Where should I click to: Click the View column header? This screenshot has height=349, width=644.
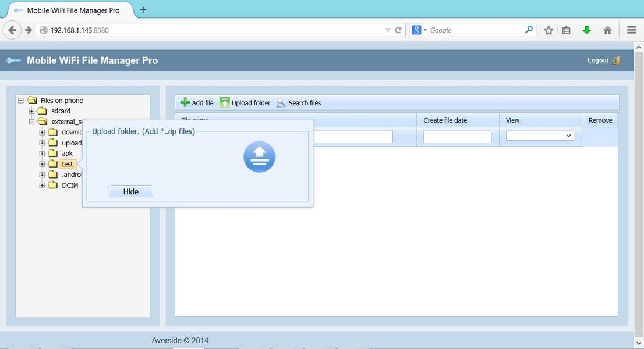point(540,120)
